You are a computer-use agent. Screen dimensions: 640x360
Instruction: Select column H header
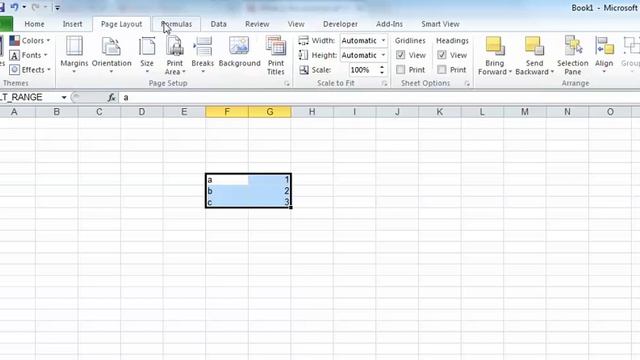tap(312, 112)
